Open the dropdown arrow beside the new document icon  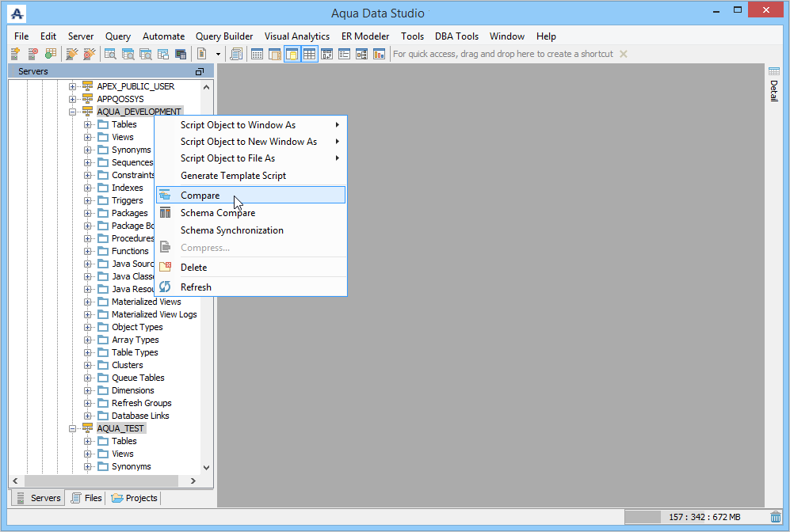coord(218,54)
